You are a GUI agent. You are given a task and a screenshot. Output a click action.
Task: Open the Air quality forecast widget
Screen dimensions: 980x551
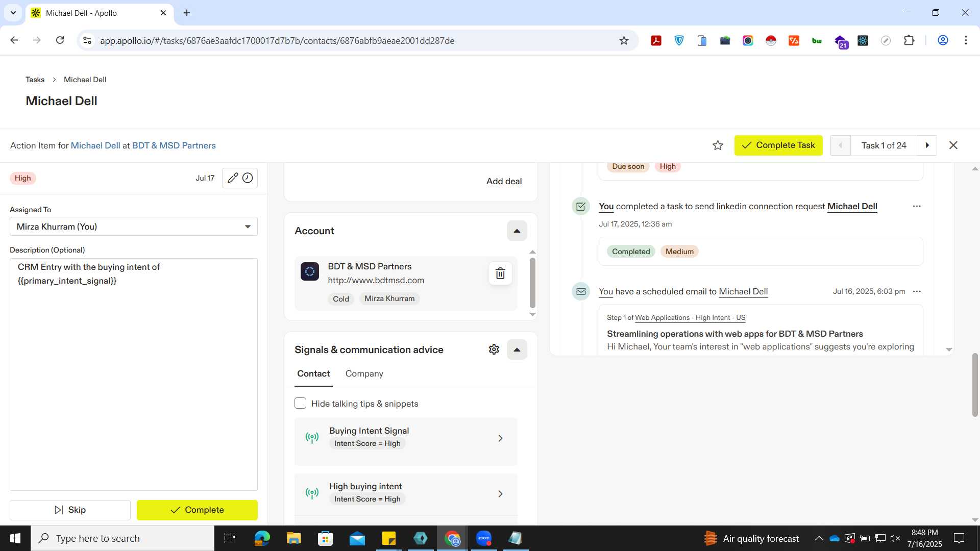click(x=751, y=538)
